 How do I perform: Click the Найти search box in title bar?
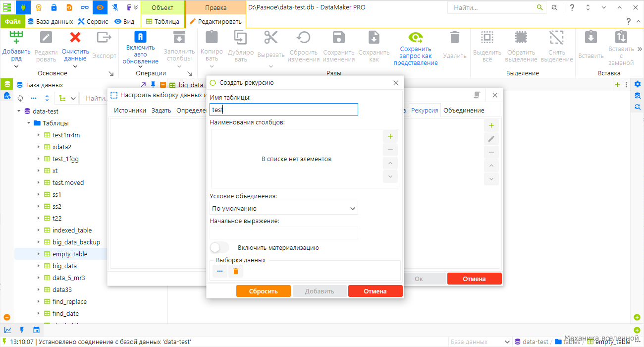497,7
